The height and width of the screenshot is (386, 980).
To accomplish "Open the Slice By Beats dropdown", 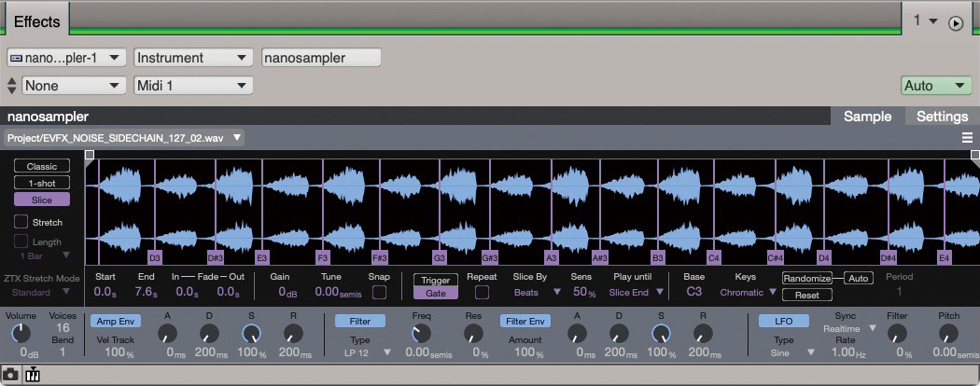I will pyautogui.click(x=538, y=292).
